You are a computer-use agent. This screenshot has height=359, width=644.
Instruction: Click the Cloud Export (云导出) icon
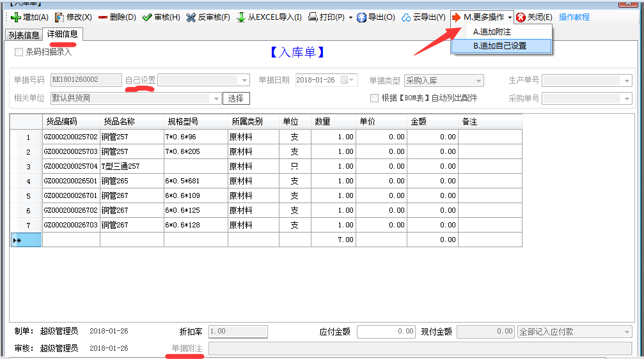pos(406,17)
